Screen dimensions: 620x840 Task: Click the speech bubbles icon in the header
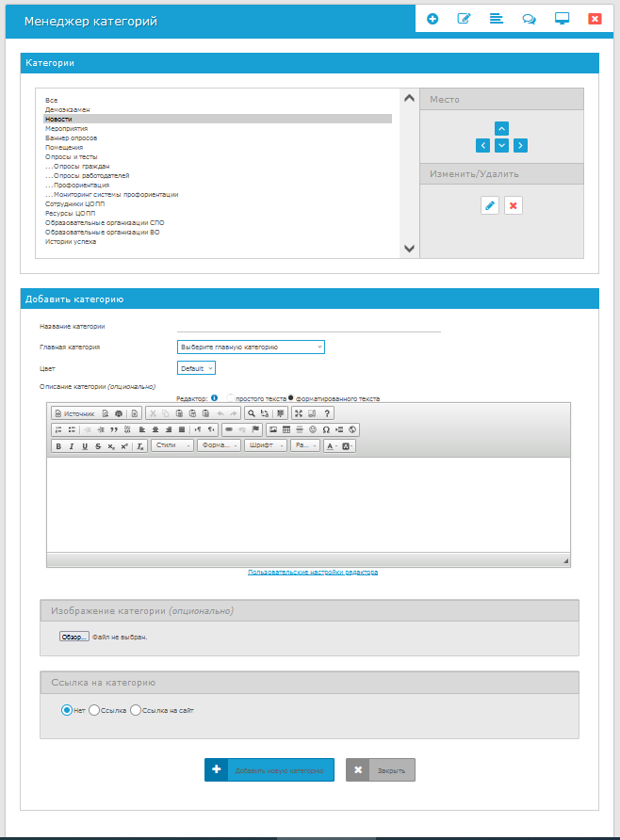pos(530,19)
